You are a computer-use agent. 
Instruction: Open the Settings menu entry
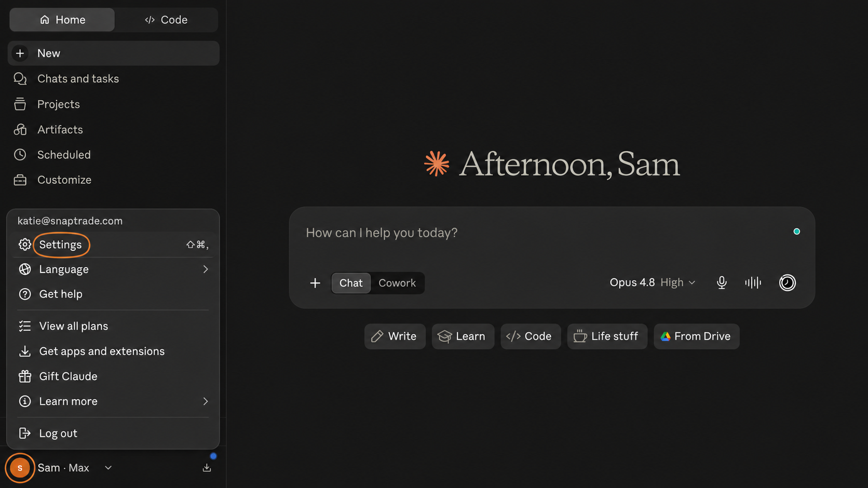click(113, 245)
